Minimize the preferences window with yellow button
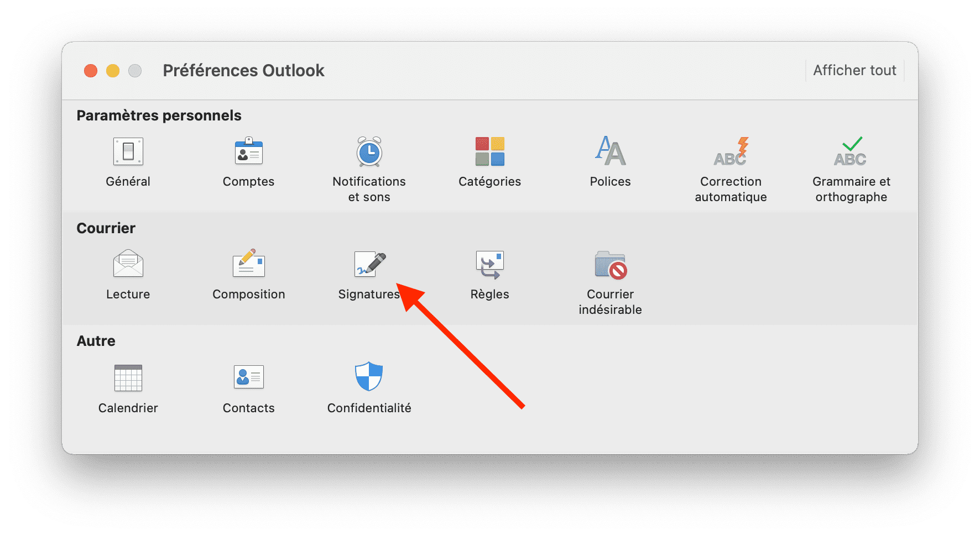Screen dimensions: 980x536 (x=113, y=71)
